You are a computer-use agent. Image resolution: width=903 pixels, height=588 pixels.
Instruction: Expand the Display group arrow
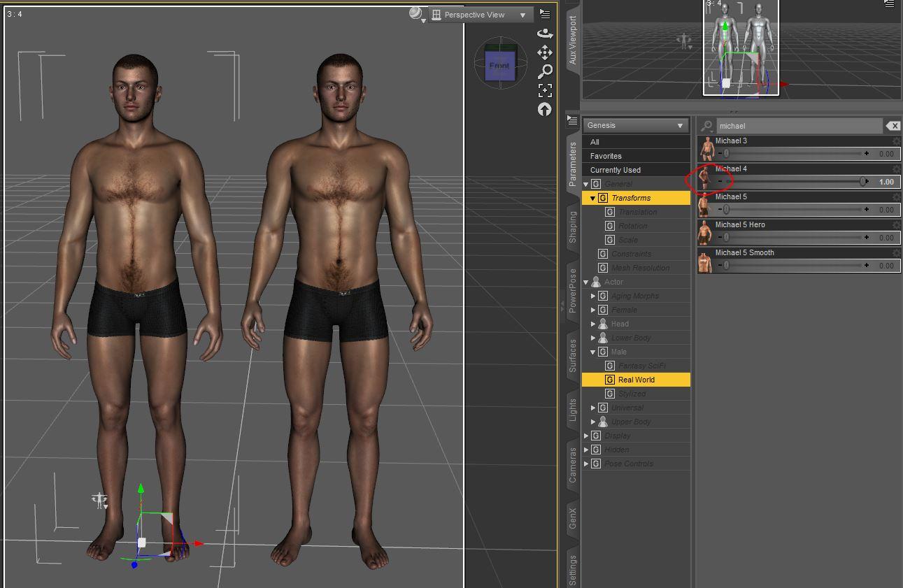pos(586,436)
